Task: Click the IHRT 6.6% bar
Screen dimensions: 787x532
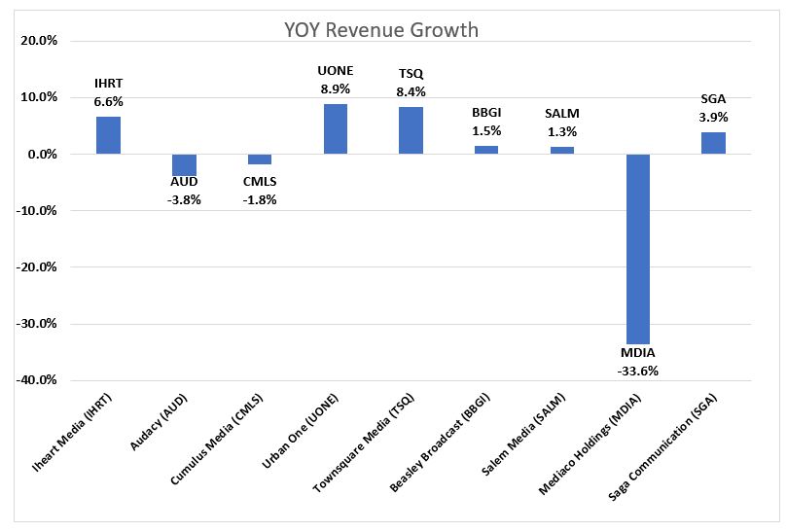Action: (108, 135)
